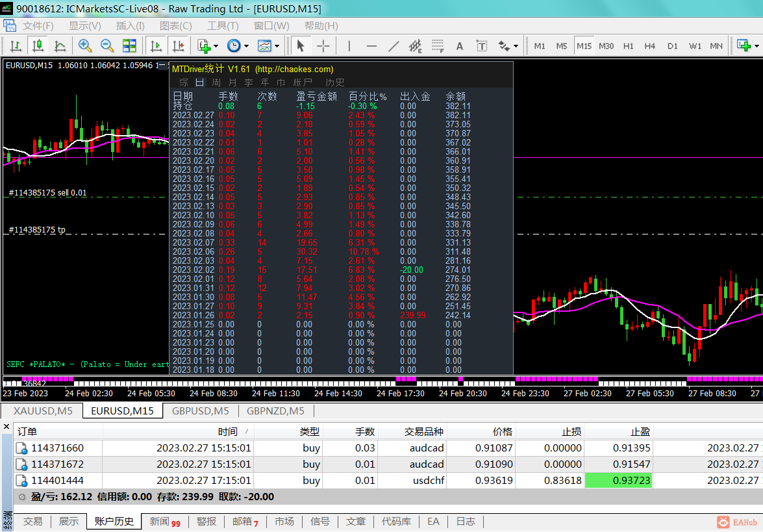Viewport: 763px width, 532px height.
Task: Click the zoom in magnifier
Action: point(84,45)
